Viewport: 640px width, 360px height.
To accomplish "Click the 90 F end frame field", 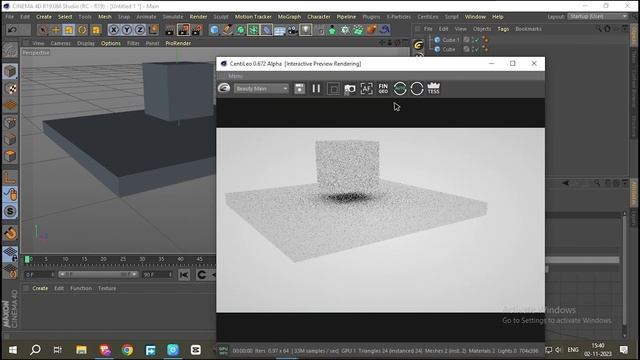I will click(157, 275).
